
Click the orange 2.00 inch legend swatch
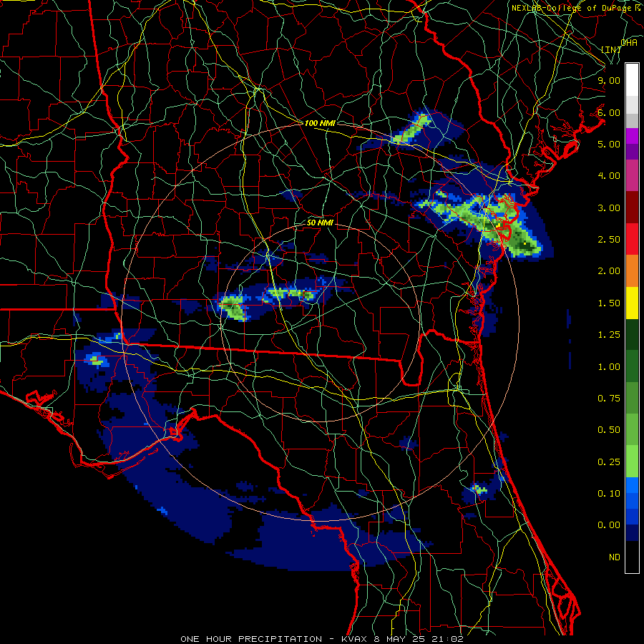pyautogui.click(x=632, y=270)
